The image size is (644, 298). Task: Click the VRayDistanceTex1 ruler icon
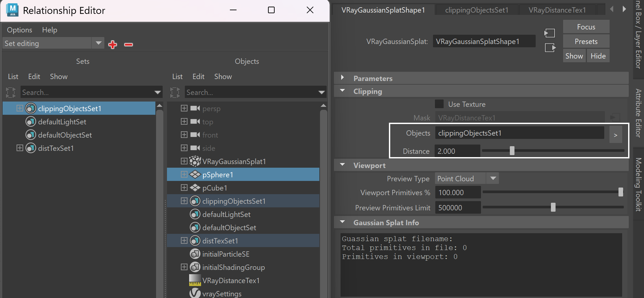tap(195, 280)
